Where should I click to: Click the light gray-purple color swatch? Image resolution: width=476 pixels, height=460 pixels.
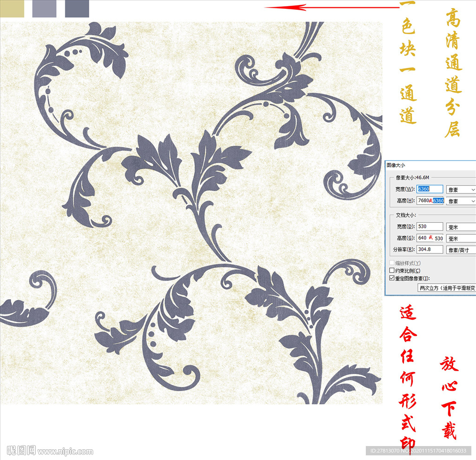(x=44, y=8)
